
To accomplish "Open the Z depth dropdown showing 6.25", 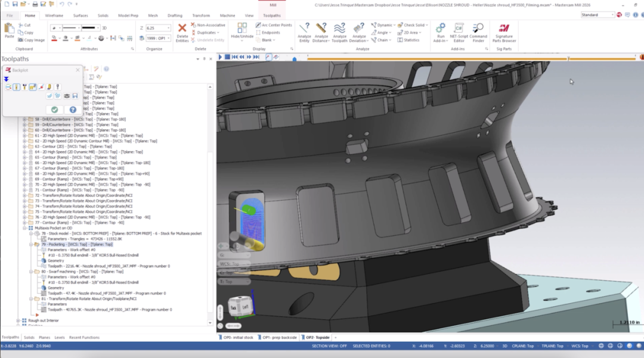I will pos(168,28).
